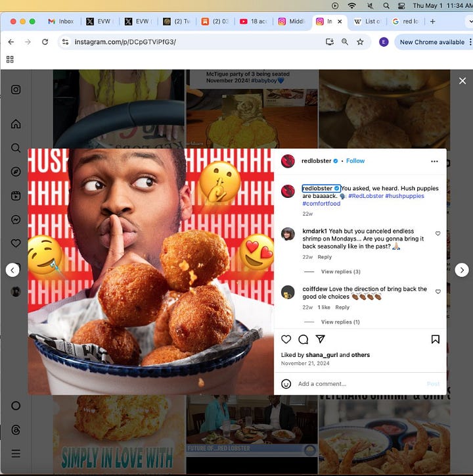
Task: Open the Wi-Fi menu in macOS menu bar
Action: pos(351,5)
